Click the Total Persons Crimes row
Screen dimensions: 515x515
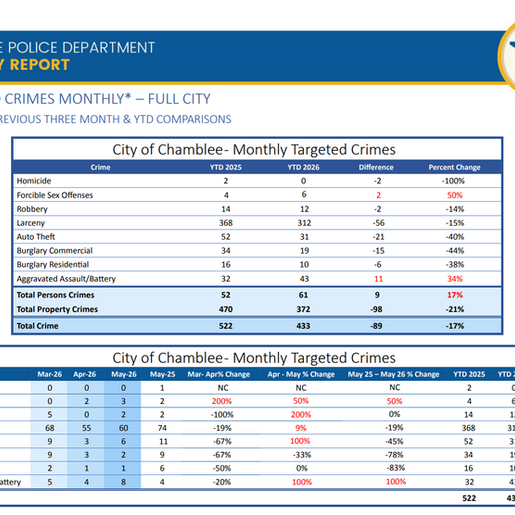click(257, 295)
